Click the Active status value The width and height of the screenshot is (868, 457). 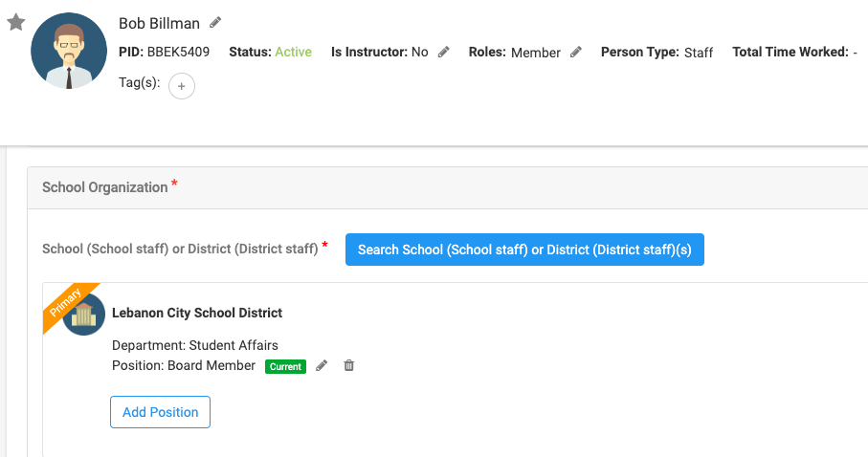click(x=294, y=52)
